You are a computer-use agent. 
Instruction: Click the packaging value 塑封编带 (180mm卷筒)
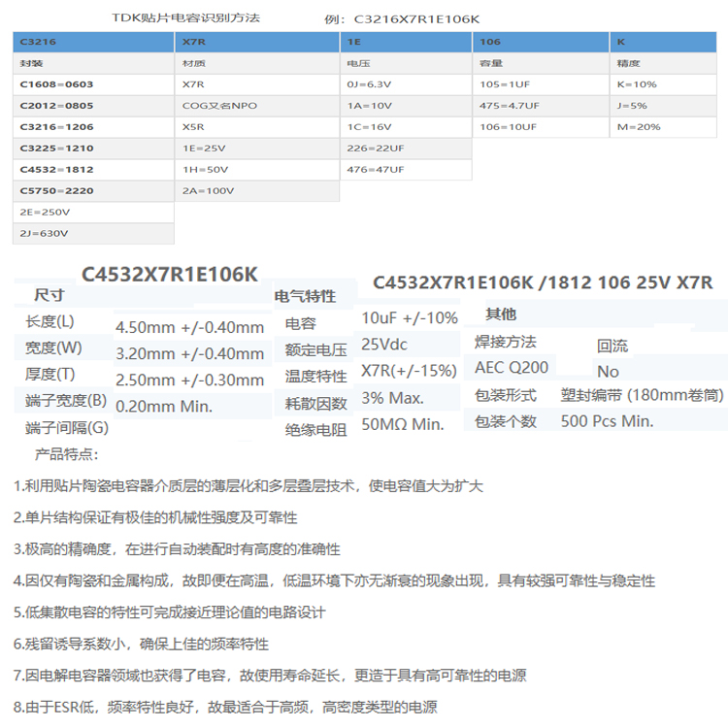click(x=643, y=395)
